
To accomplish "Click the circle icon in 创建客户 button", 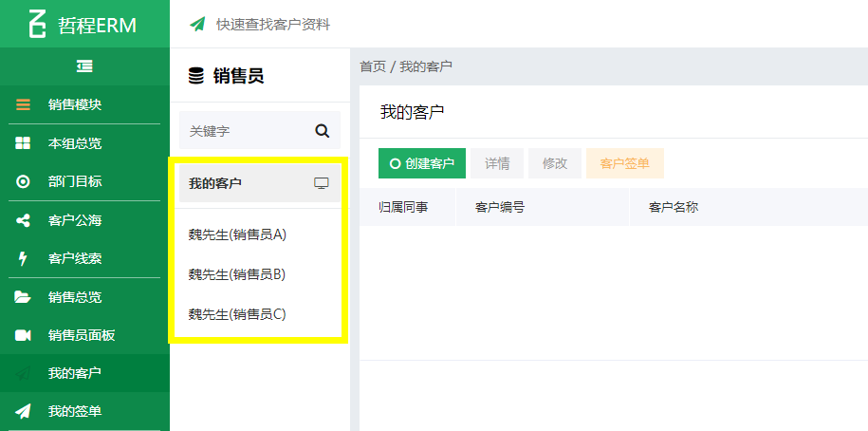I will [395, 163].
